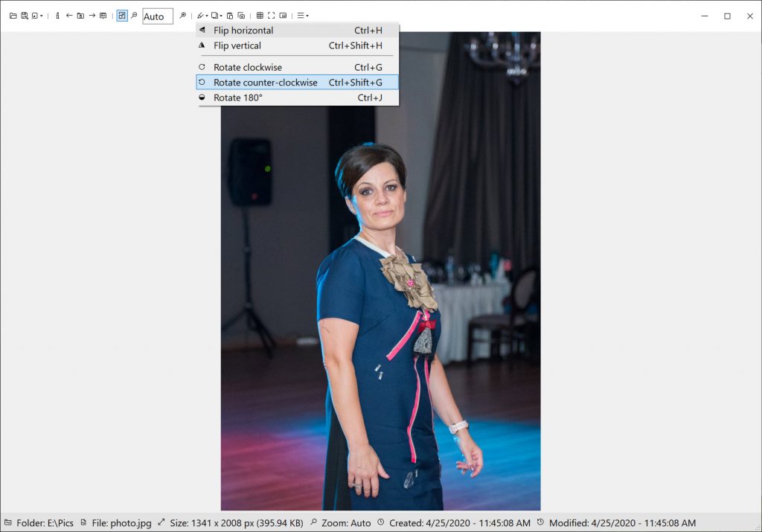Select Rotate counter-clockwise

tap(298, 82)
